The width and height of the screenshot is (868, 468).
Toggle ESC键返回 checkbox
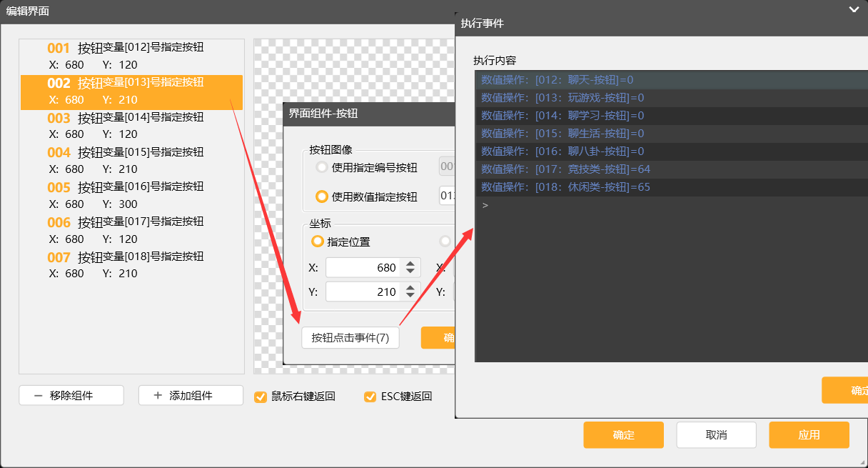tap(370, 397)
